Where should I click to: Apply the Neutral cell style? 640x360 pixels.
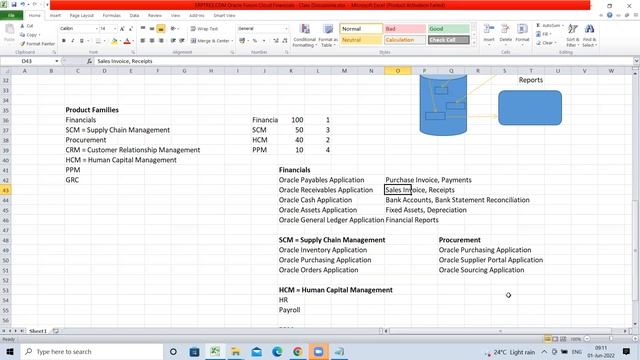click(x=361, y=40)
